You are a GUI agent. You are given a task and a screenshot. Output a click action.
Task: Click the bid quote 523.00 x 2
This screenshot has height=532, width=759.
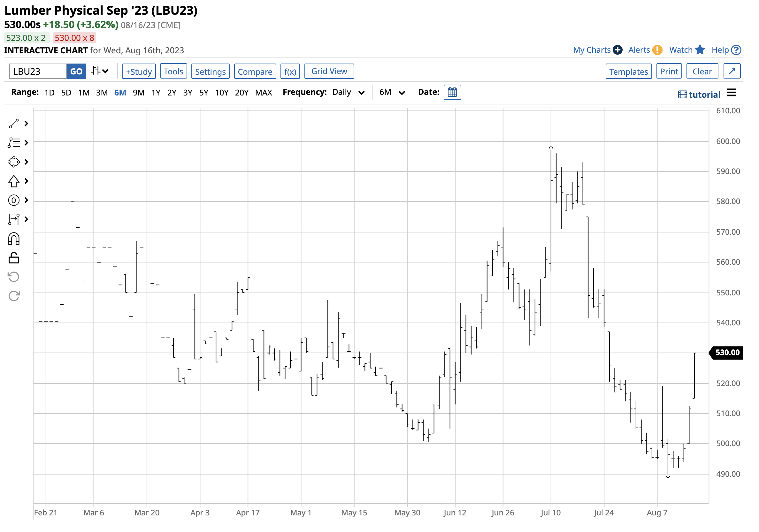click(x=27, y=38)
